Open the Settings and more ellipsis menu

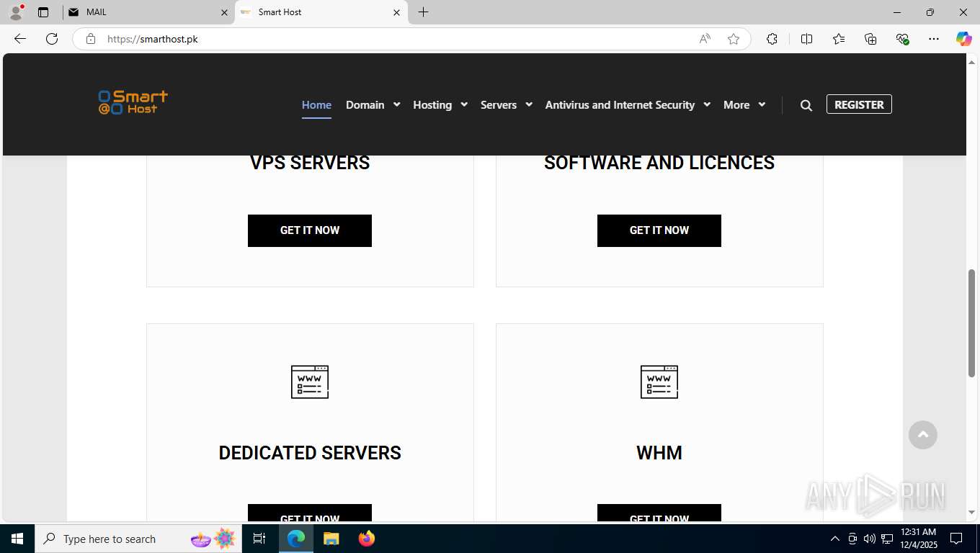pos(934,39)
